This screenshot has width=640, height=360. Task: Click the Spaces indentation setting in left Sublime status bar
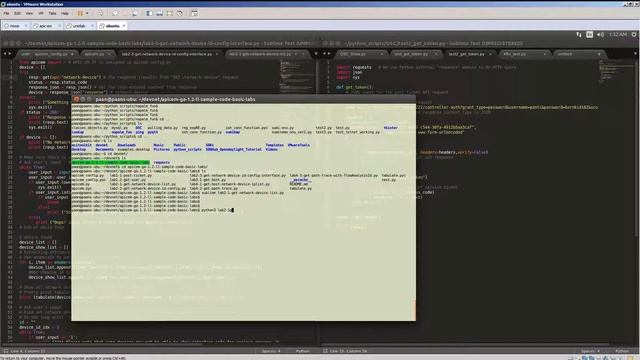(271, 351)
